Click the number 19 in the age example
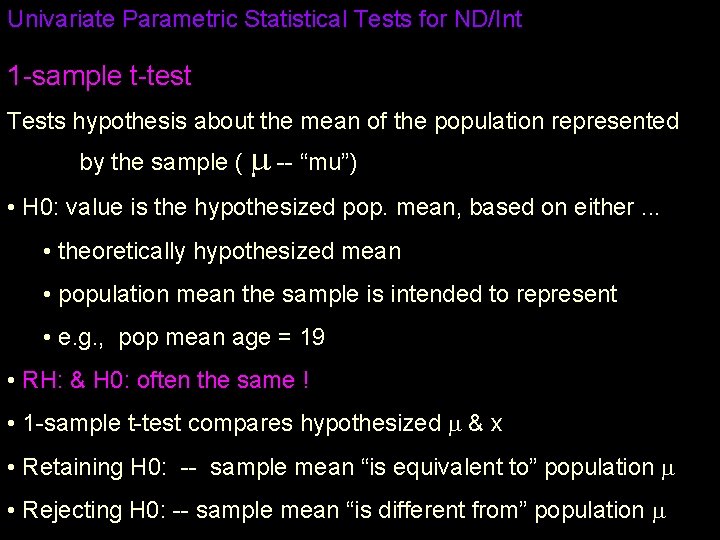Viewport: 720px width, 540px height. click(312, 337)
